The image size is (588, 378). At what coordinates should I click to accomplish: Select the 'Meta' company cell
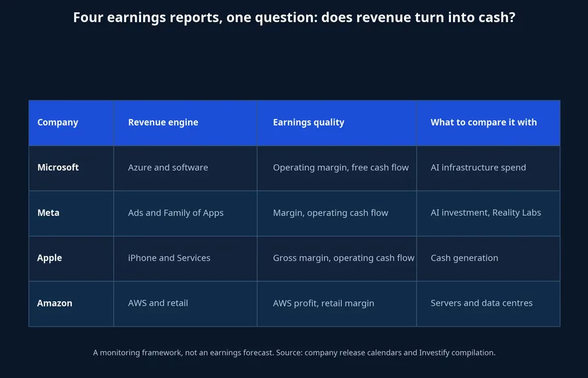tap(71, 213)
